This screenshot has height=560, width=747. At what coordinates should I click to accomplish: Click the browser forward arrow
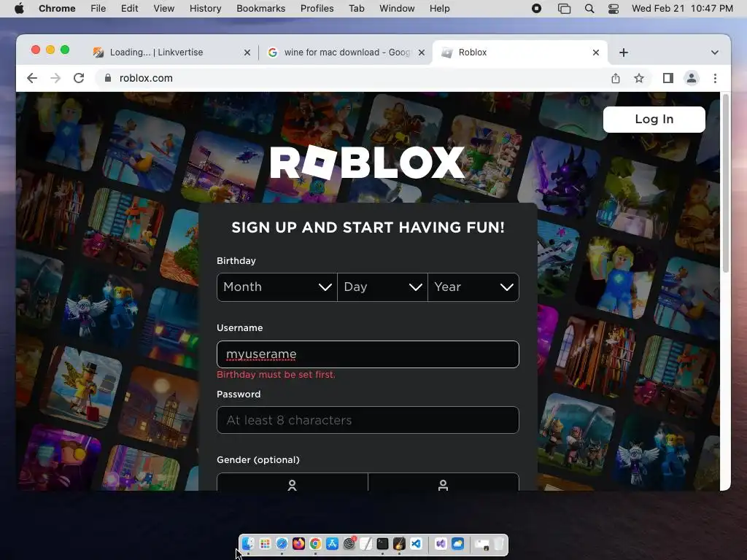click(55, 78)
